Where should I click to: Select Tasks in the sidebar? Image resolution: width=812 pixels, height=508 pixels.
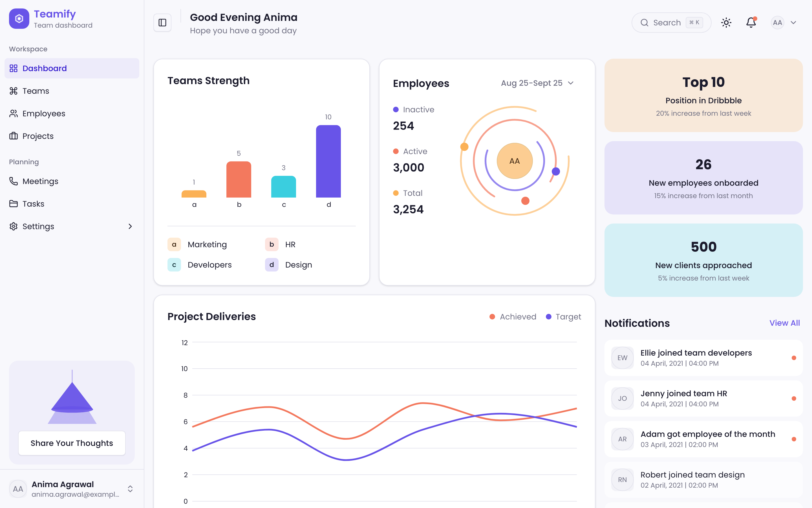pos(72,203)
